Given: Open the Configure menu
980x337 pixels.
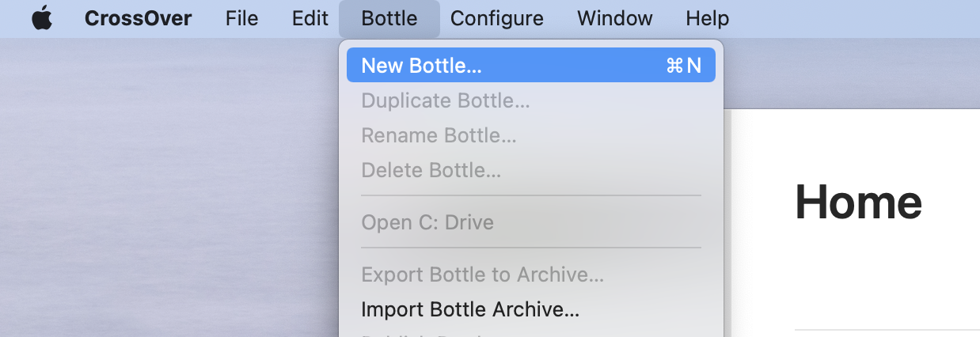Looking at the screenshot, I should (497, 18).
